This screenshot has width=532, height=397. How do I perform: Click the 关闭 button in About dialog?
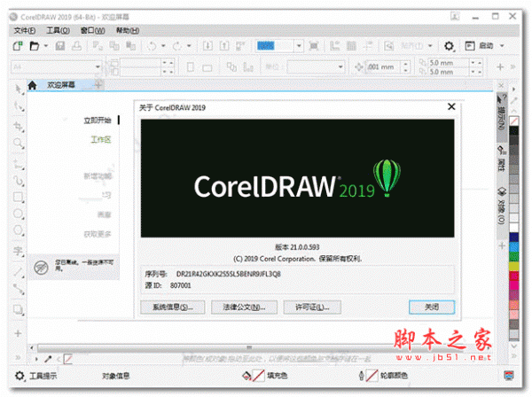point(432,307)
